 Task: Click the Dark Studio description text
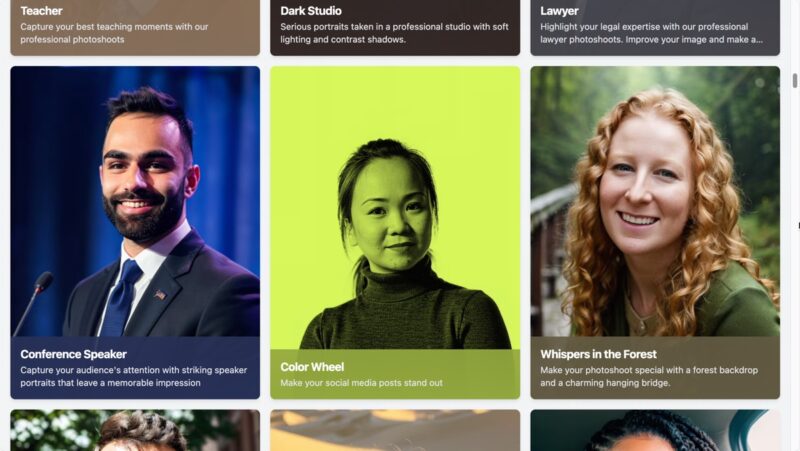[394, 33]
